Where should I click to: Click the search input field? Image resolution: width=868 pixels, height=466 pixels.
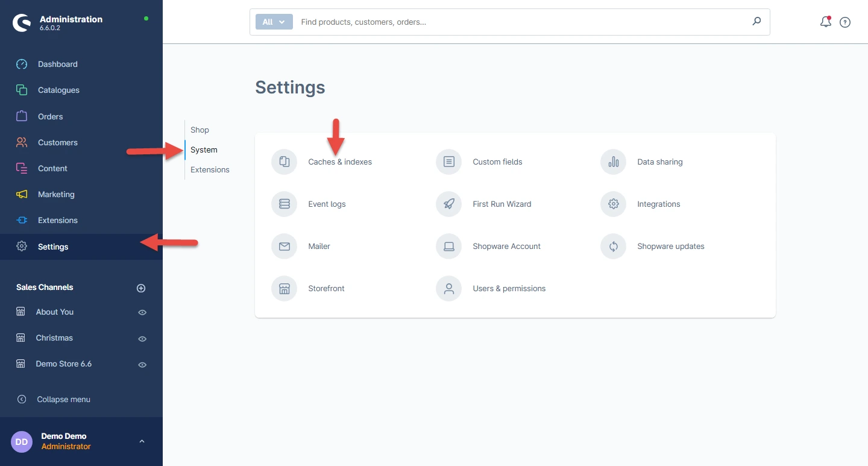click(518, 22)
